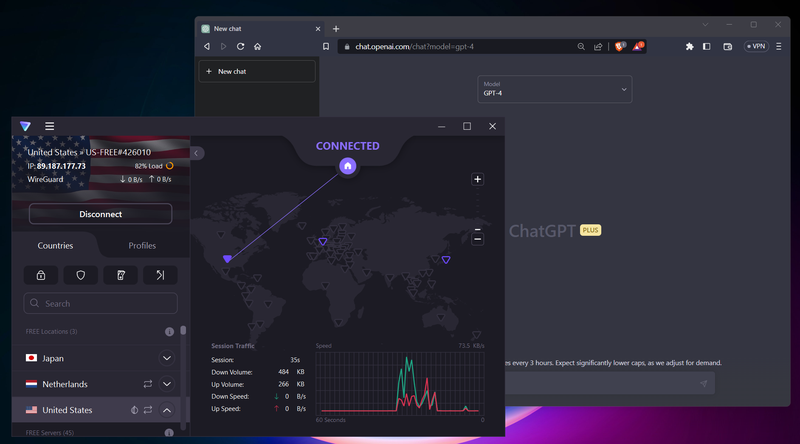Screen dimensions: 800x444
Task: Toggle Port Forwarding icon
Action: pyautogui.click(x=160, y=275)
